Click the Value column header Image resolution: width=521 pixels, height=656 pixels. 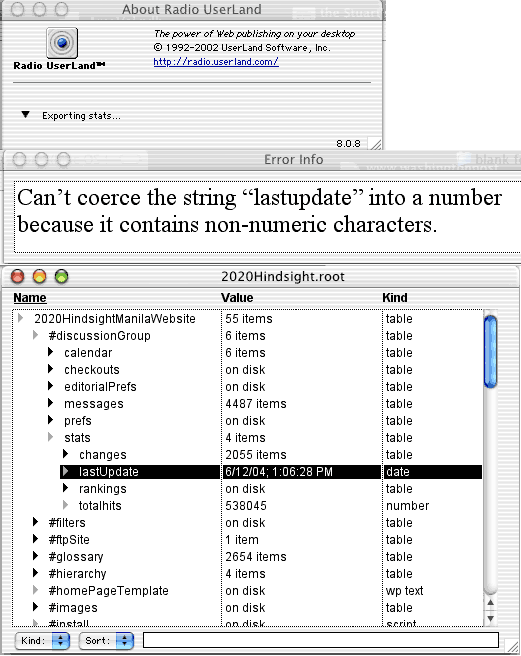point(237,298)
